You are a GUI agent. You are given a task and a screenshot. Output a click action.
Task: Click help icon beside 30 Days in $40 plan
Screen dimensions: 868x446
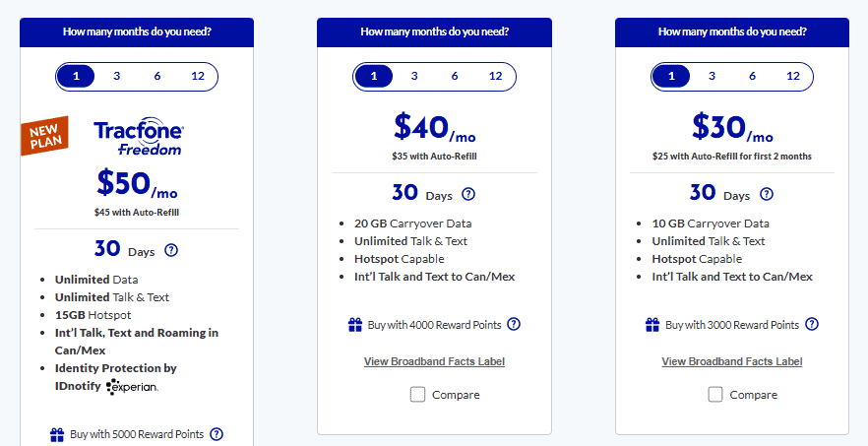(x=468, y=194)
